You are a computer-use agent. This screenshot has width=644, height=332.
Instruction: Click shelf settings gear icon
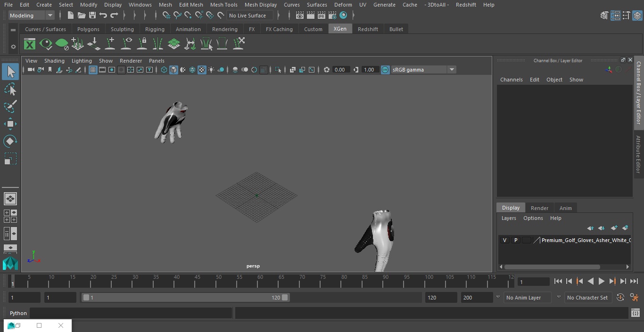point(13,47)
